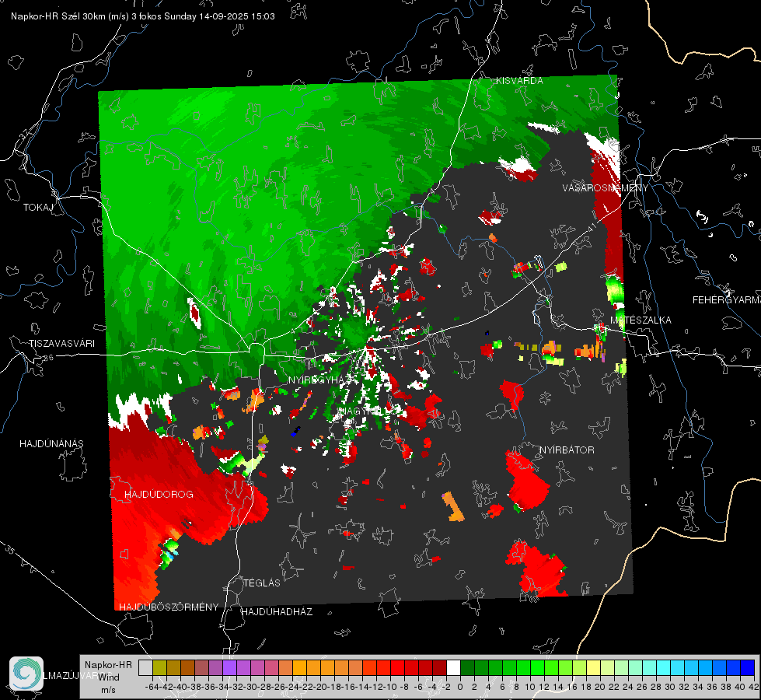
Task: Click the radar title 'Napkor-HR Szél 30km' text
Action: click(59, 16)
